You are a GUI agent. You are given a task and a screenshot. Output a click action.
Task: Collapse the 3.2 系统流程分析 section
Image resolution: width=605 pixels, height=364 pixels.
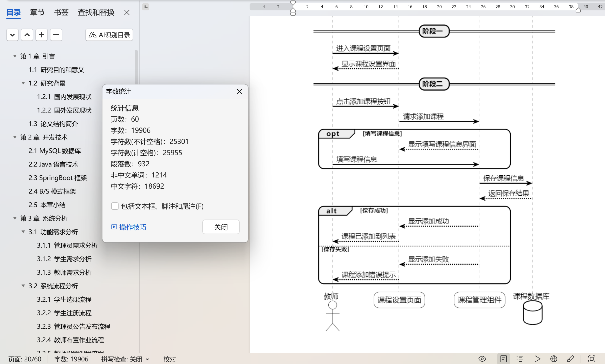(x=23, y=286)
